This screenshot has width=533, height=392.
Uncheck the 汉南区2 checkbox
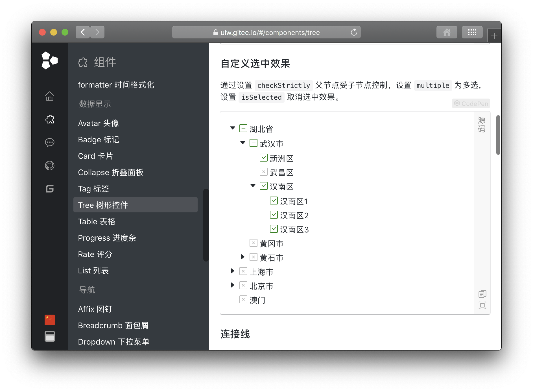click(x=274, y=215)
